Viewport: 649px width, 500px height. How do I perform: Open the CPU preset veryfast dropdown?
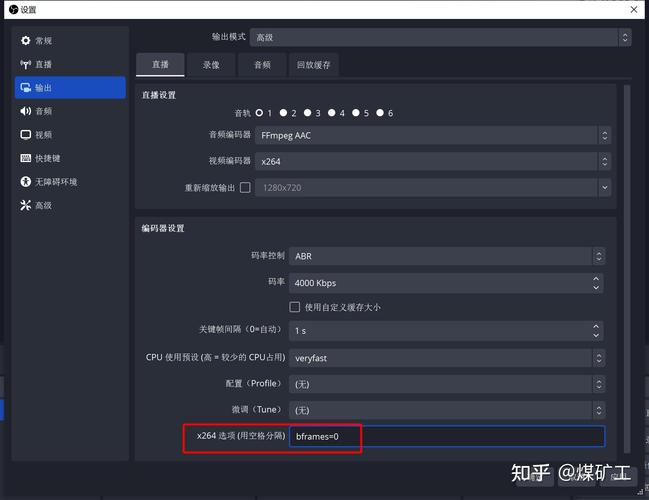pyautogui.click(x=447, y=358)
